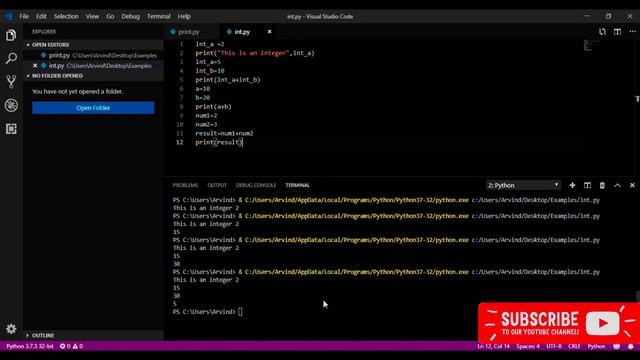The width and height of the screenshot is (640, 360).
Task: Click Ln 12, Col 14 in status bar
Action: 493,346
